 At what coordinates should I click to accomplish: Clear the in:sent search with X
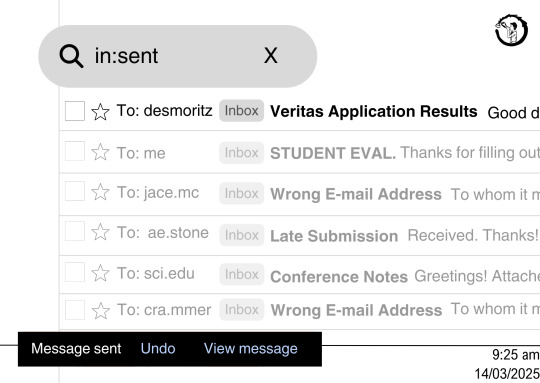[271, 55]
